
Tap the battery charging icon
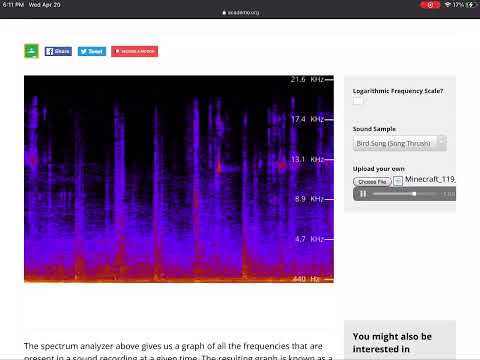coord(470,5)
